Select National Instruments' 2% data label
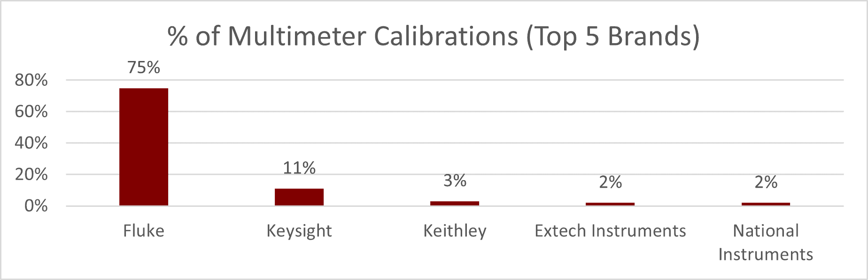 click(x=766, y=182)
